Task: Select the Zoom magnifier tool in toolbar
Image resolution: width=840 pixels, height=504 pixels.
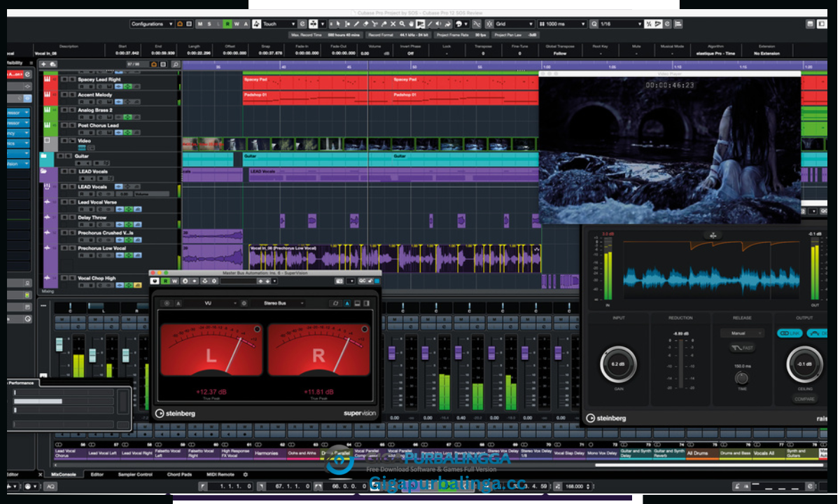Action: pos(402,24)
